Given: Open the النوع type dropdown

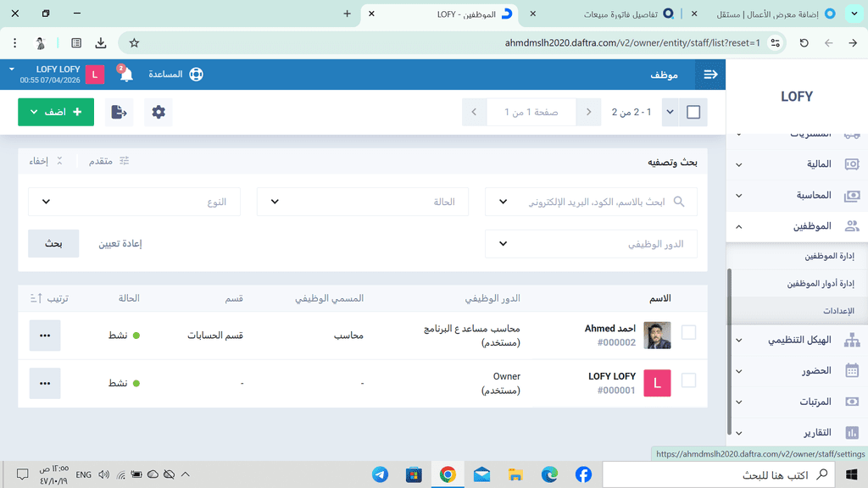Looking at the screenshot, I should click(x=135, y=202).
